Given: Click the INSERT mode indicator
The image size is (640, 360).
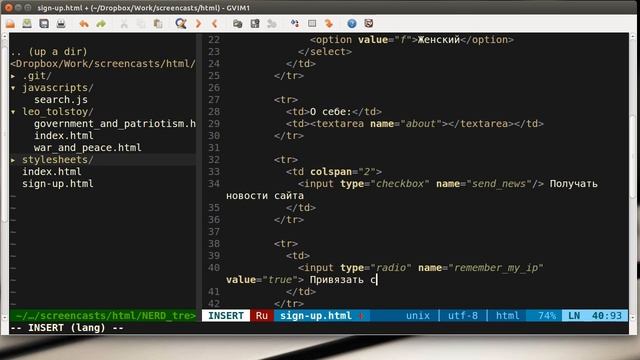Looking at the screenshot, I should (226, 316).
